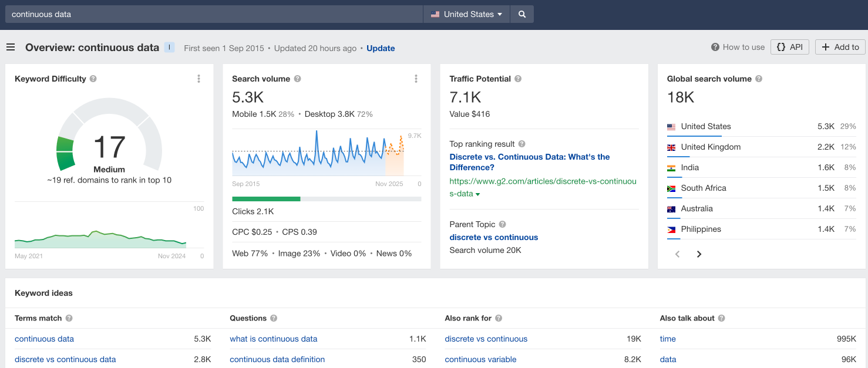Click help icon beside Questions

point(274,318)
